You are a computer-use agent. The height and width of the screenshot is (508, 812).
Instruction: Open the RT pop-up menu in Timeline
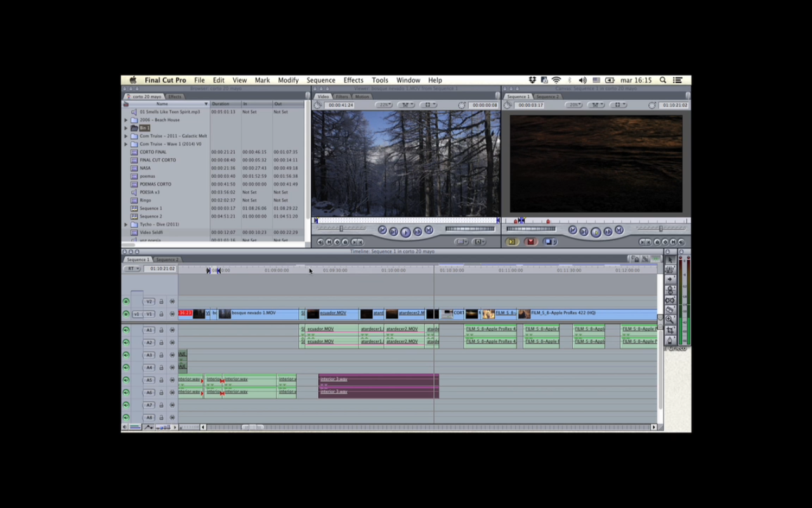(132, 269)
